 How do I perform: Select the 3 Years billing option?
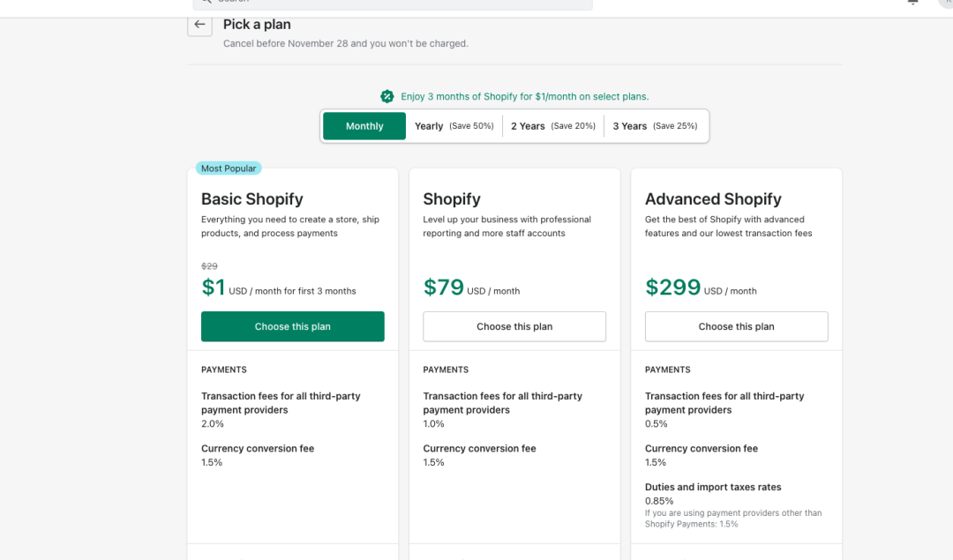[x=655, y=126]
